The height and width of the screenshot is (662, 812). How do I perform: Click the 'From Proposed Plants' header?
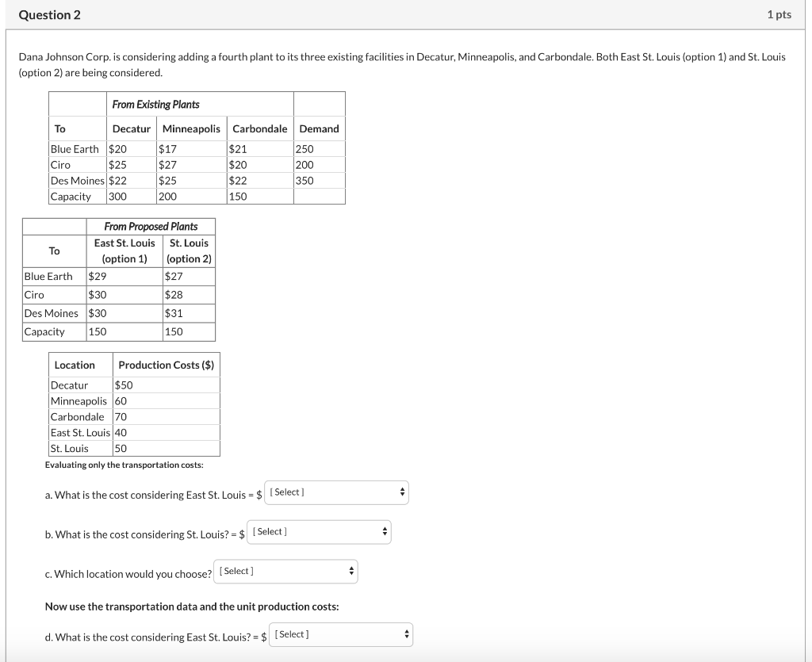tap(151, 227)
